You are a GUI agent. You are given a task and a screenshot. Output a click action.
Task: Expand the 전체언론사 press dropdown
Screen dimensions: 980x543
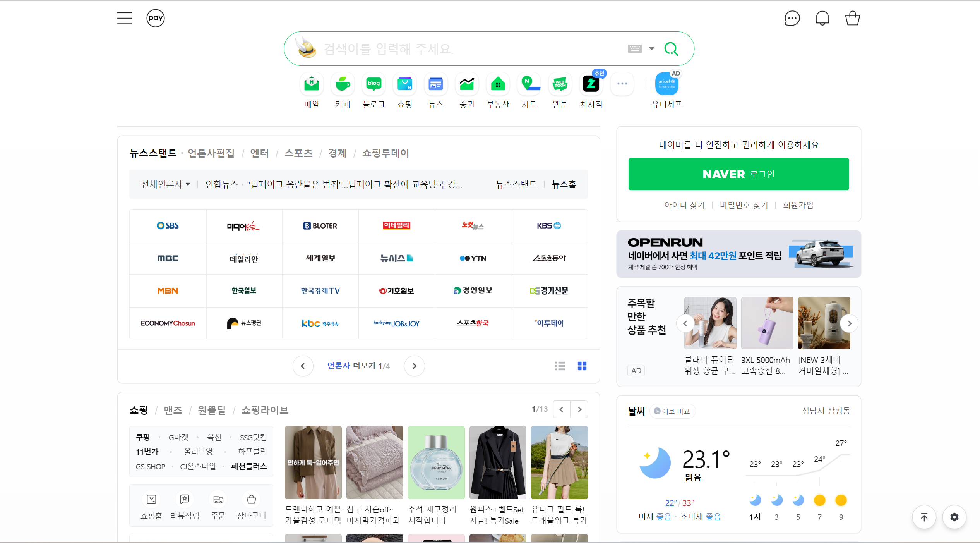[166, 184]
